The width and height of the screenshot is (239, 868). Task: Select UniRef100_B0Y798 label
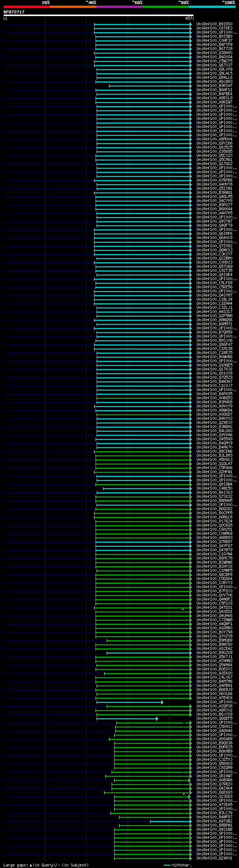pos(214,632)
